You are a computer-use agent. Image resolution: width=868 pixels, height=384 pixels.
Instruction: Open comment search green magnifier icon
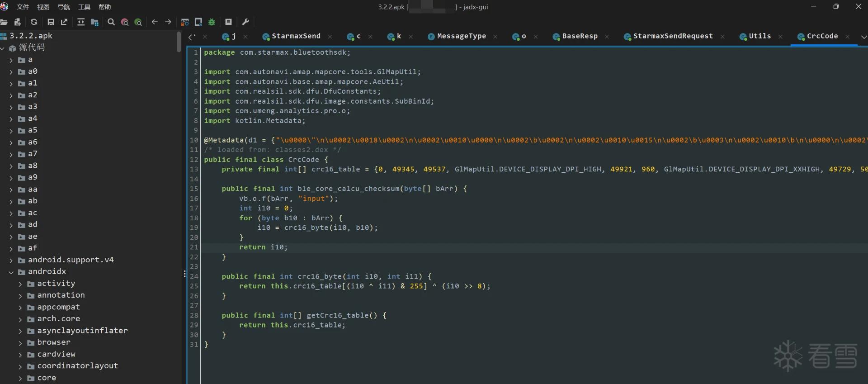click(x=138, y=22)
